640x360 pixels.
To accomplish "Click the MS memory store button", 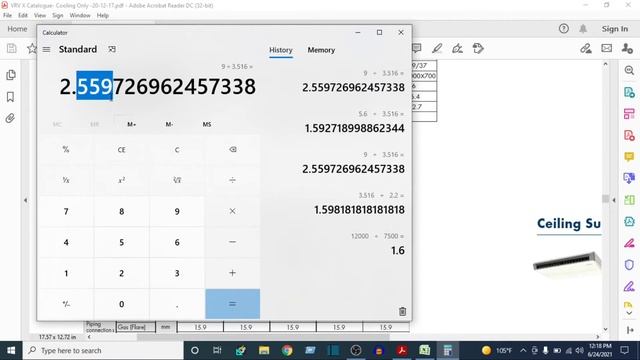I will [x=207, y=124].
